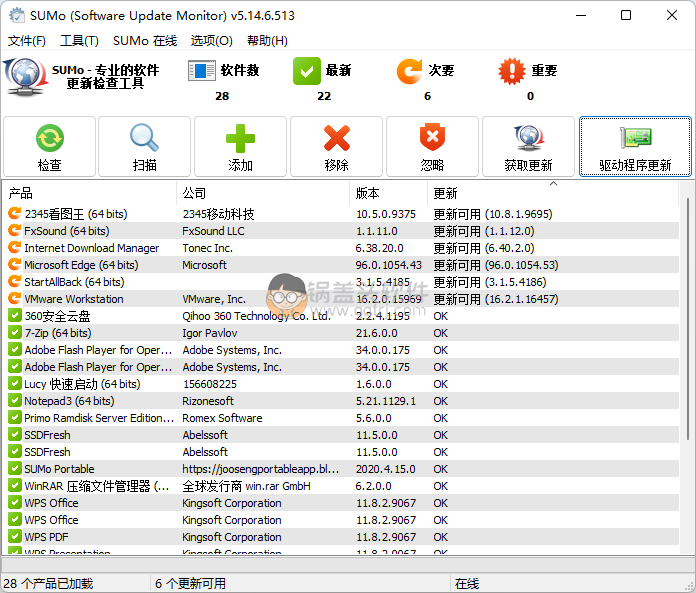696x593 pixels.
Task: Click update icon beside Internet Download Manager
Action: pyautogui.click(x=15, y=247)
